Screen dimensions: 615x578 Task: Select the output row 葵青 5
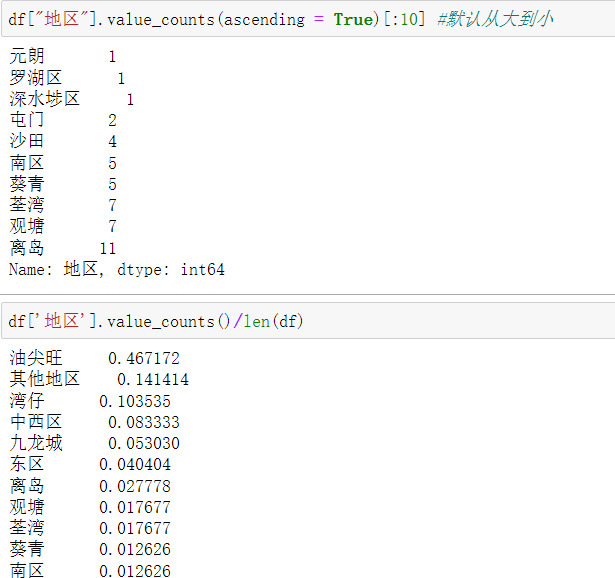point(63,184)
